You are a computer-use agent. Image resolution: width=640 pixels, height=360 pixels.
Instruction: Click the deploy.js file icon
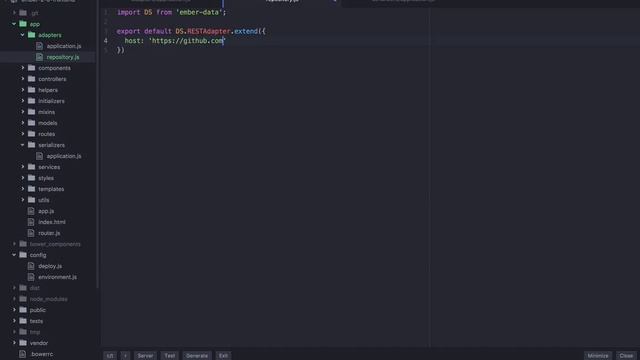click(31, 266)
